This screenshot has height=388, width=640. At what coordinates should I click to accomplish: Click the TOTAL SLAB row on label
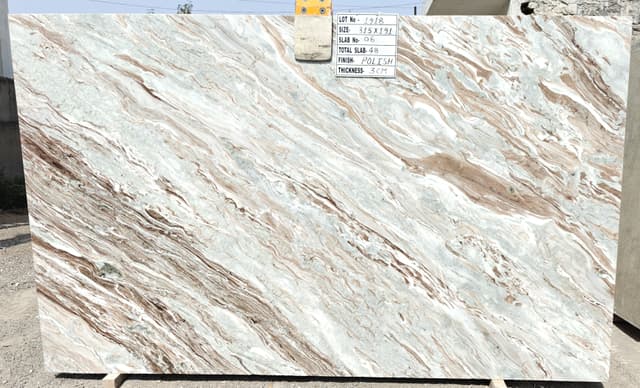(x=367, y=50)
